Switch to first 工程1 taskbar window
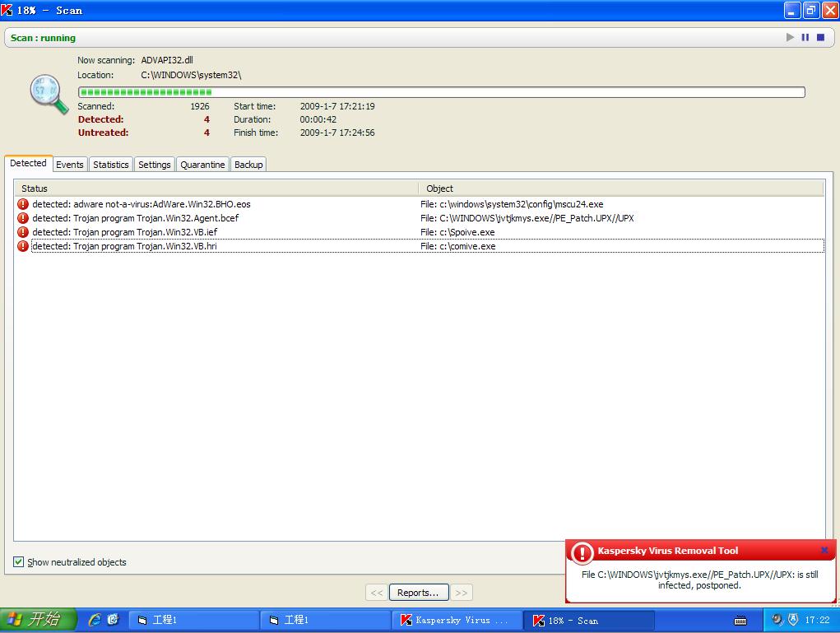 pyautogui.click(x=193, y=620)
